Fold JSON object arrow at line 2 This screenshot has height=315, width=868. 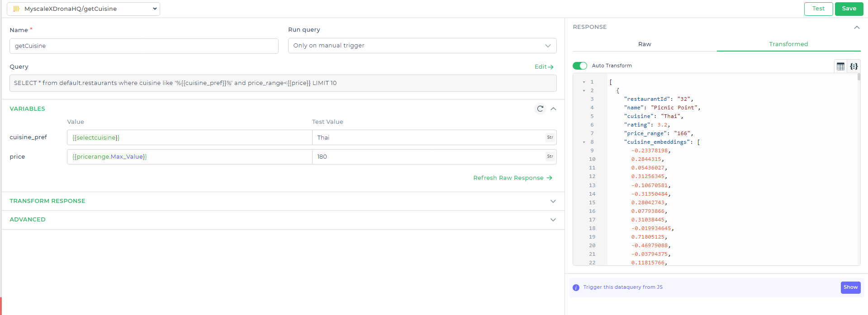[x=584, y=91]
